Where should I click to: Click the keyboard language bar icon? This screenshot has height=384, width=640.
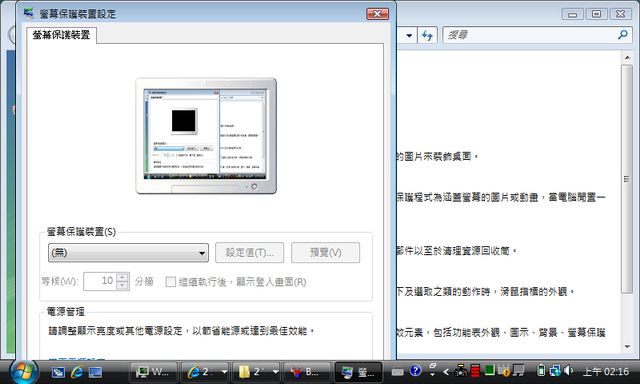pos(397,371)
